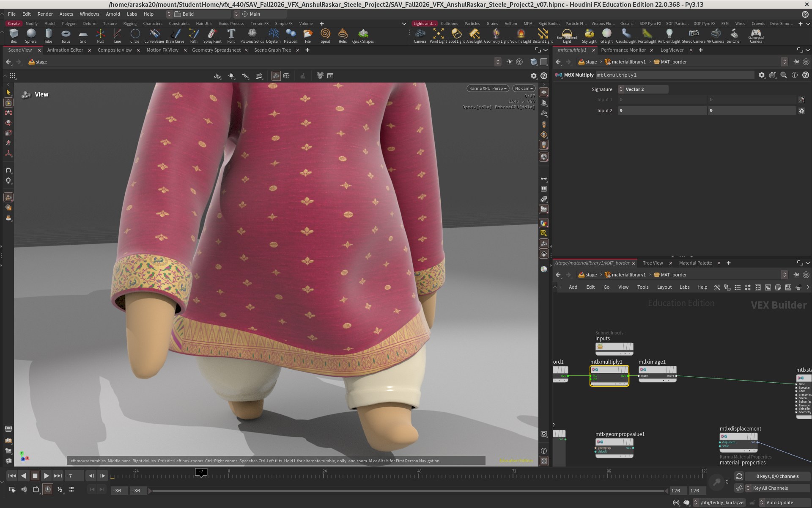Open help for the MtlX Multiply node
Image resolution: width=812 pixels, height=508 pixels.
pyautogui.click(x=806, y=75)
